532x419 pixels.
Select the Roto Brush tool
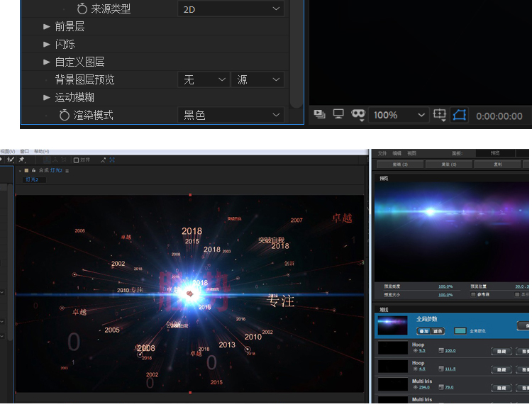tap(11, 160)
